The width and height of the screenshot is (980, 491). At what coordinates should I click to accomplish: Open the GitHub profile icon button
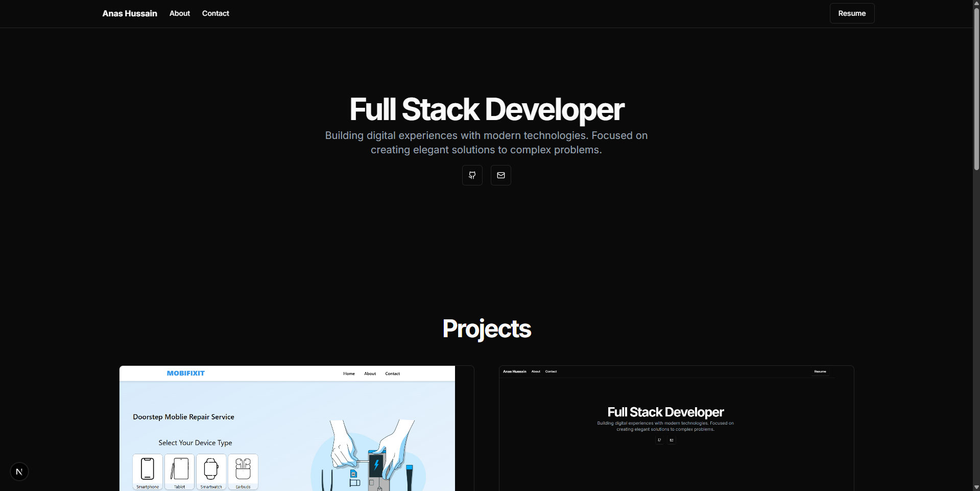tap(472, 175)
